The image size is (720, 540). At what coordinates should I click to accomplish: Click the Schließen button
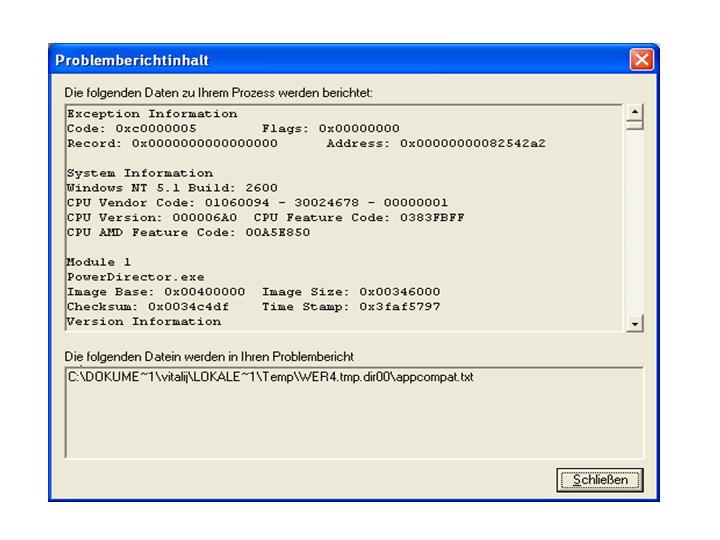pos(600,480)
